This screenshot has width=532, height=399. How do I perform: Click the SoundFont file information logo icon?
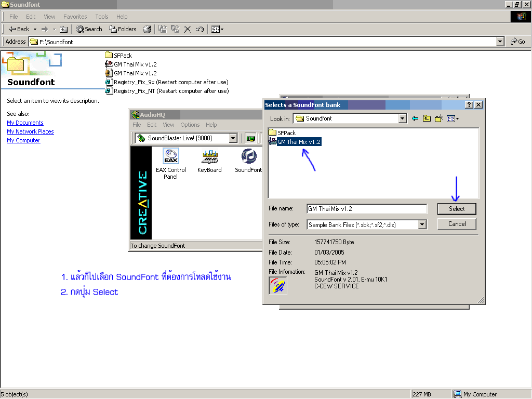pos(278,286)
